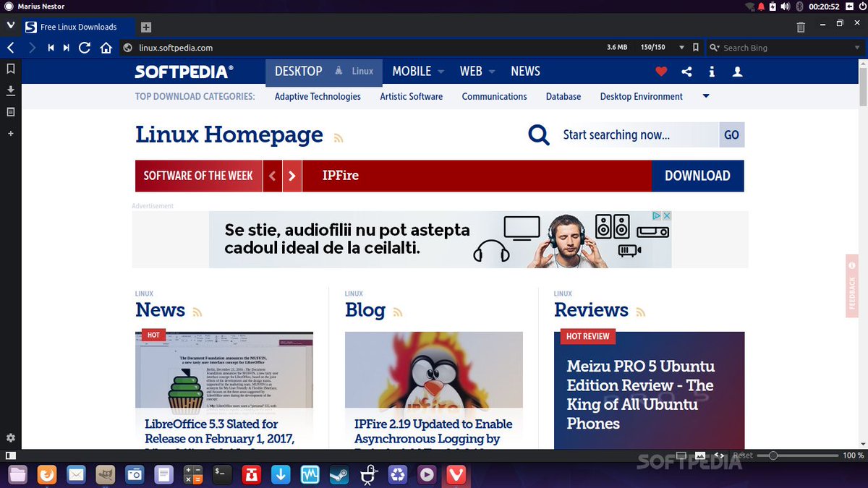Screen dimensions: 868x488
Task: Select the Free Linux Downloads tab
Action: (77, 27)
